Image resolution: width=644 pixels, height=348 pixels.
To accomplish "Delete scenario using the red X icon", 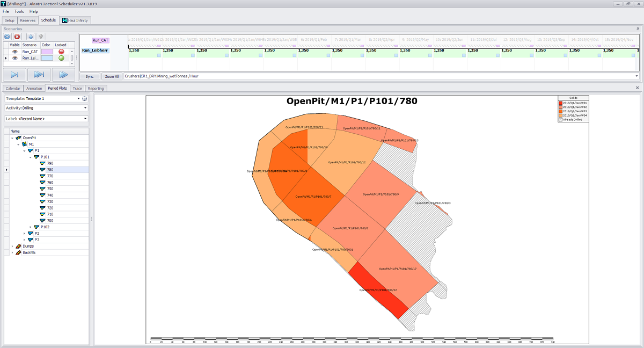I will pyautogui.click(x=17, y=37).
